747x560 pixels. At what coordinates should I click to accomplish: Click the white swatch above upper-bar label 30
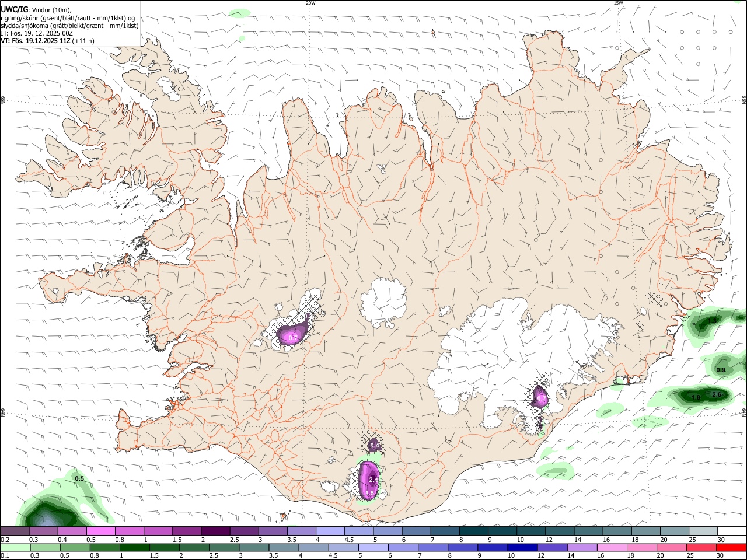(x=732, y=531)
